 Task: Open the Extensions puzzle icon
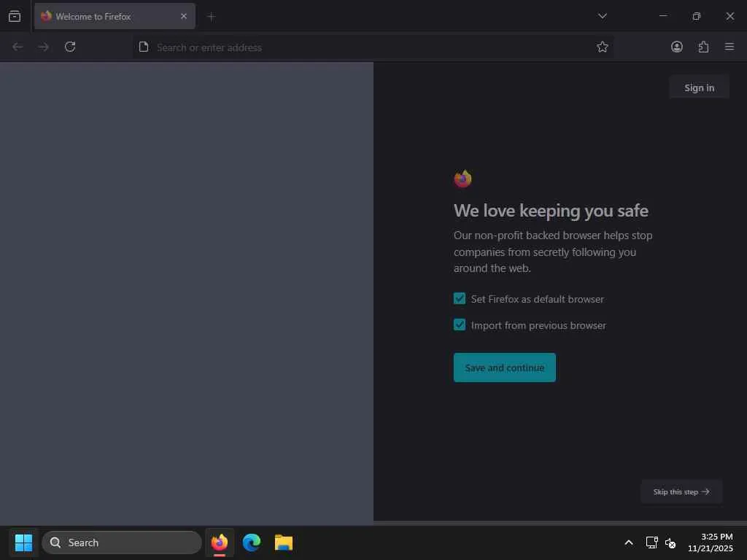pos(703,47)
